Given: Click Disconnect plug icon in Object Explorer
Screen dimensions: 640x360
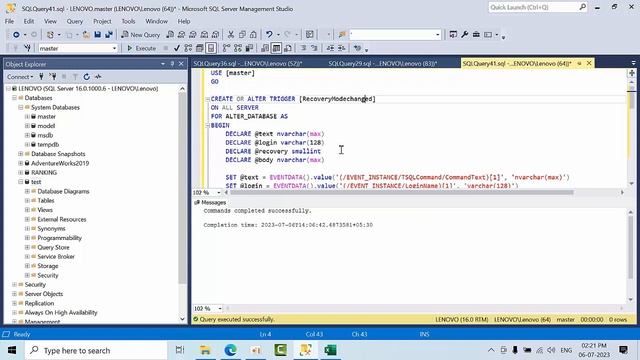Looking at the screenshot, I should (x=53, y=77).
